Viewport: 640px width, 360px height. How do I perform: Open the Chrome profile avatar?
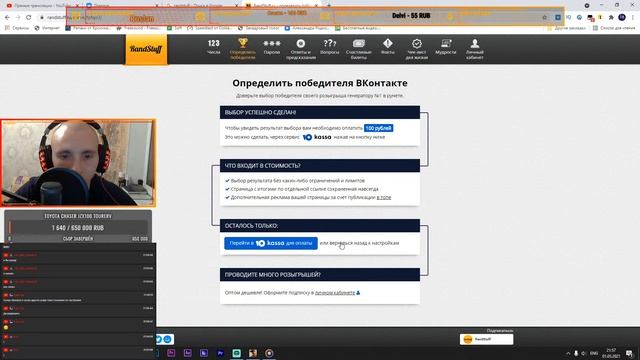point(622,18)
